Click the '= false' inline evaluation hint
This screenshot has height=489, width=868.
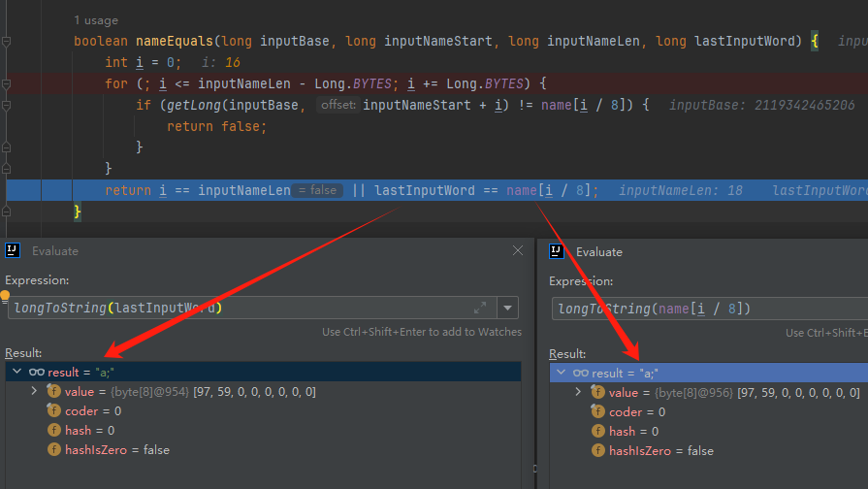point(317,190)
